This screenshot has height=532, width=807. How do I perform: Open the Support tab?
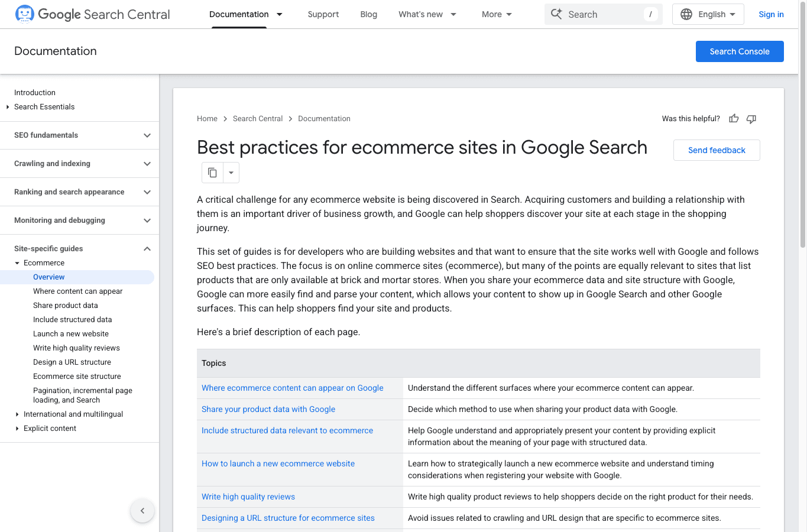323,14
